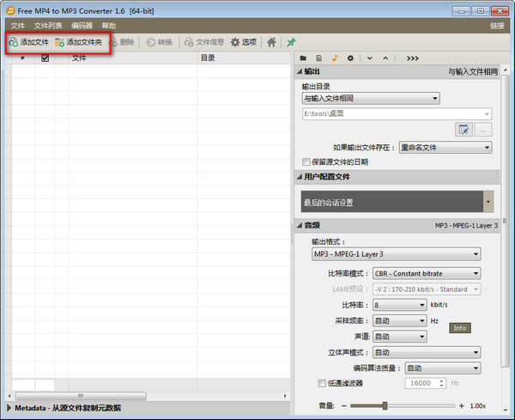Open 选项 (options) with the gear icon
The height and width of the screenshot is (420, 515).
(x=243, y=42)
